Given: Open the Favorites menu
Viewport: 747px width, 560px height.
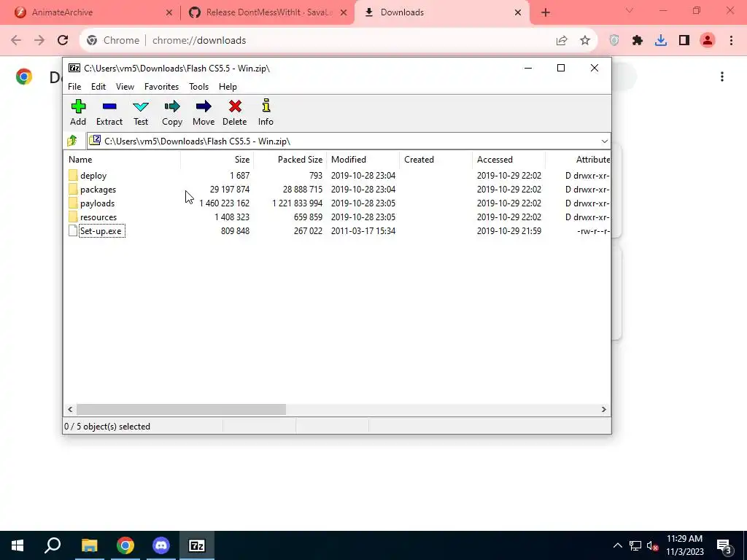Looking at the screenshot, I should (161, 87).
